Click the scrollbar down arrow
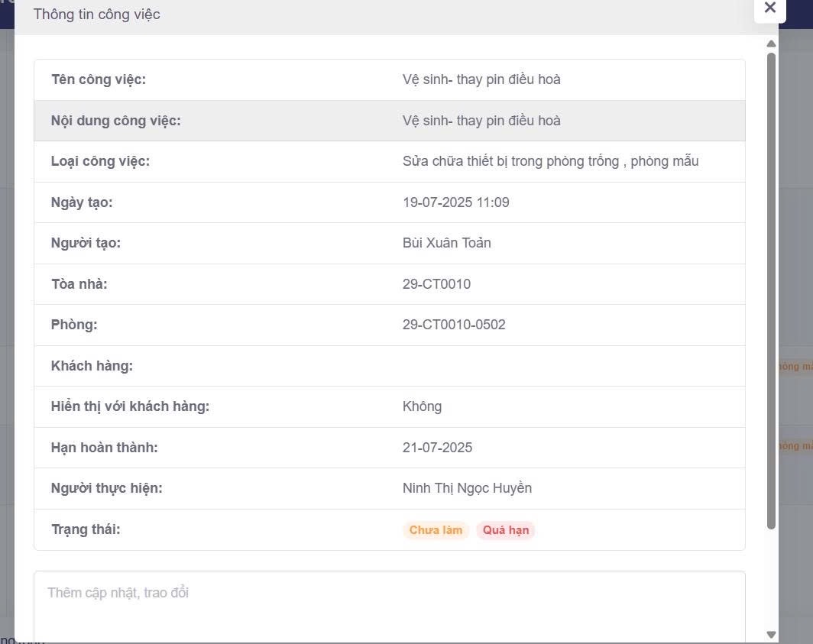The height and width of the screenshot is (644, 813). coord(771,635)
